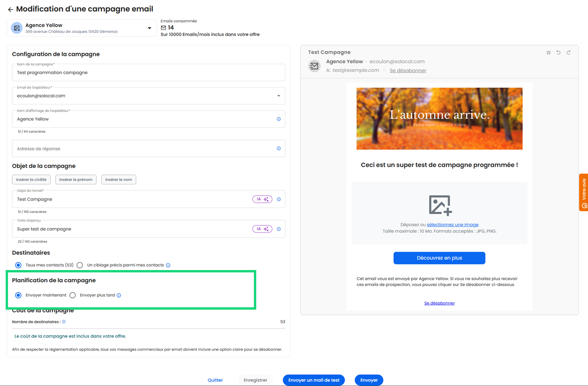Viewport: 588px width, 386px height.
Task: Click the IA button in Objet de l'email field
Action: [x=262, y=199]
